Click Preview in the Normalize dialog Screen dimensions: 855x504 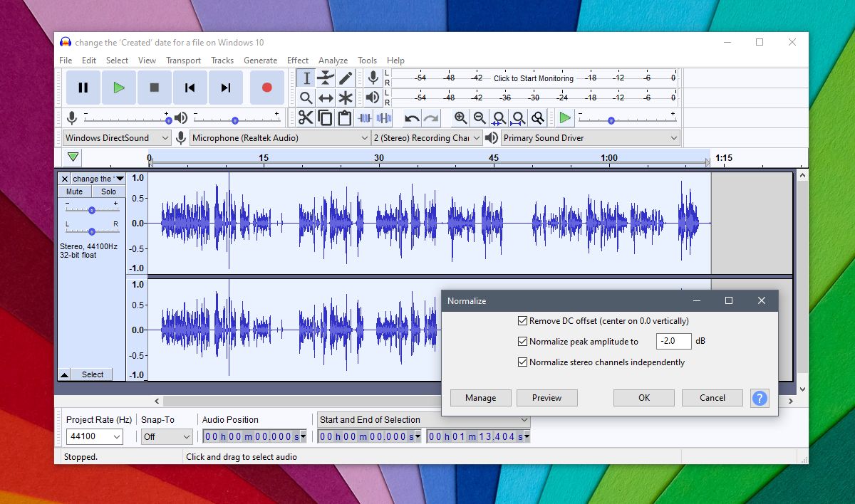[547, 397]
